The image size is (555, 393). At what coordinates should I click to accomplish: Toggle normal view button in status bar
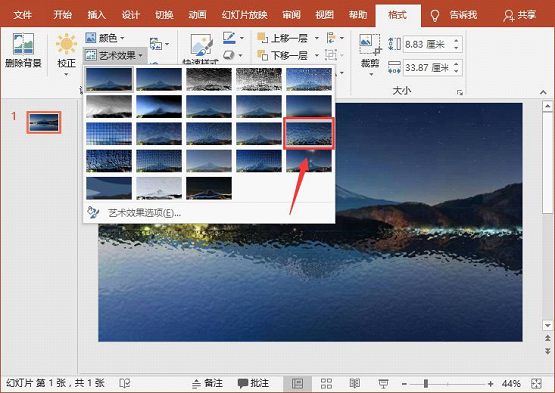[x=297, y=383]
